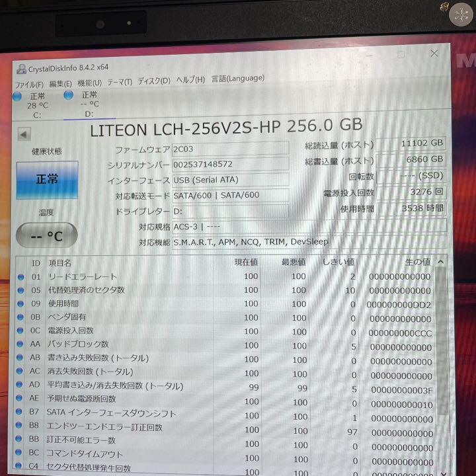Select the リードエラーレート attribute name
476x476 pixels.
click(83, 276)
